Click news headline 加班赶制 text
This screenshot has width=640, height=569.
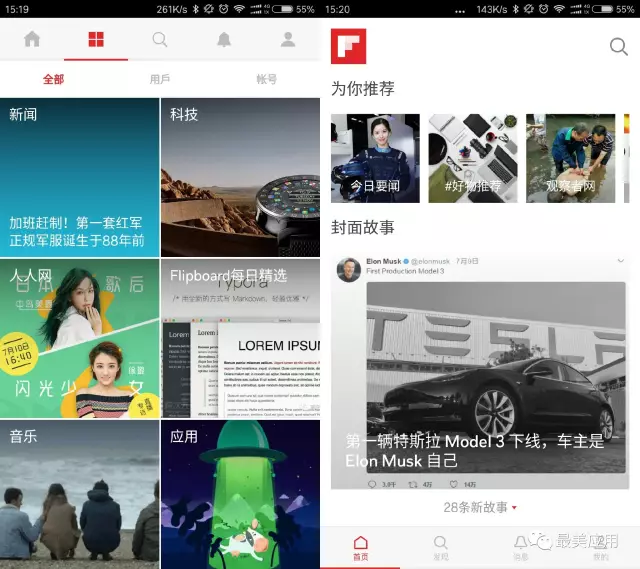[77, 231]
